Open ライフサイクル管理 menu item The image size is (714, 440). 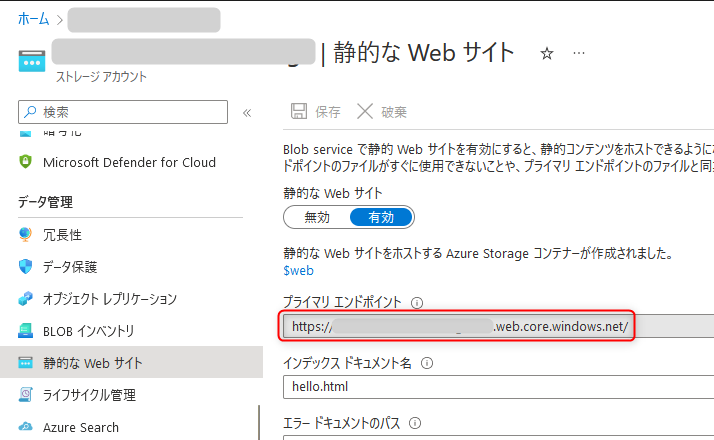(x=89, y=395)
